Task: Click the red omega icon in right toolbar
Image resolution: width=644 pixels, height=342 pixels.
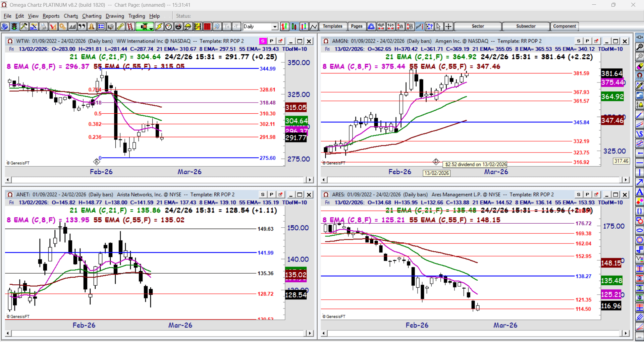Action: [x=640, y=76]
